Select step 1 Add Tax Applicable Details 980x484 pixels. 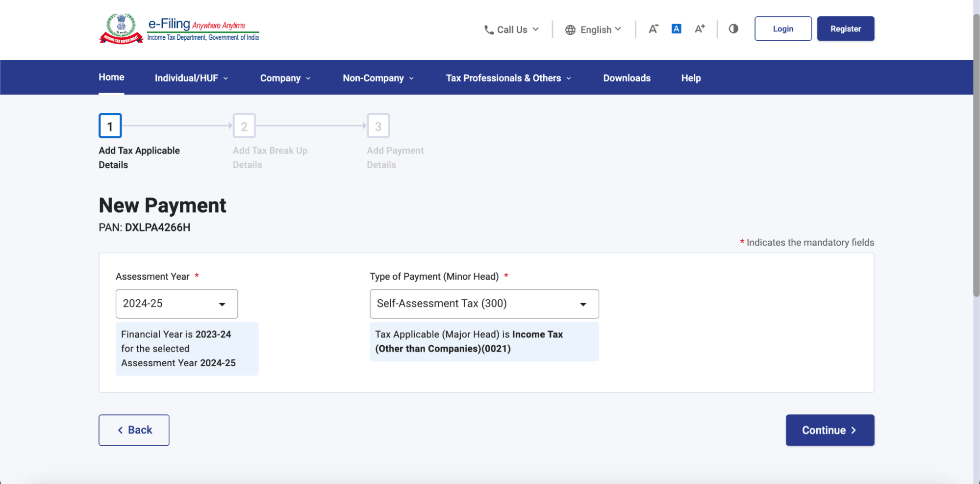coord(110,126)
